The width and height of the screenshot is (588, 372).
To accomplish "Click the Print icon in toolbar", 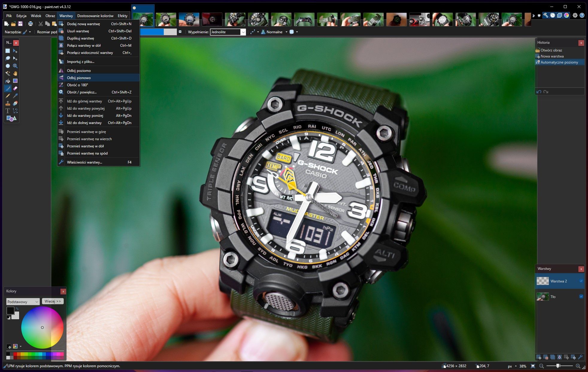I will [x=31, y=24].
